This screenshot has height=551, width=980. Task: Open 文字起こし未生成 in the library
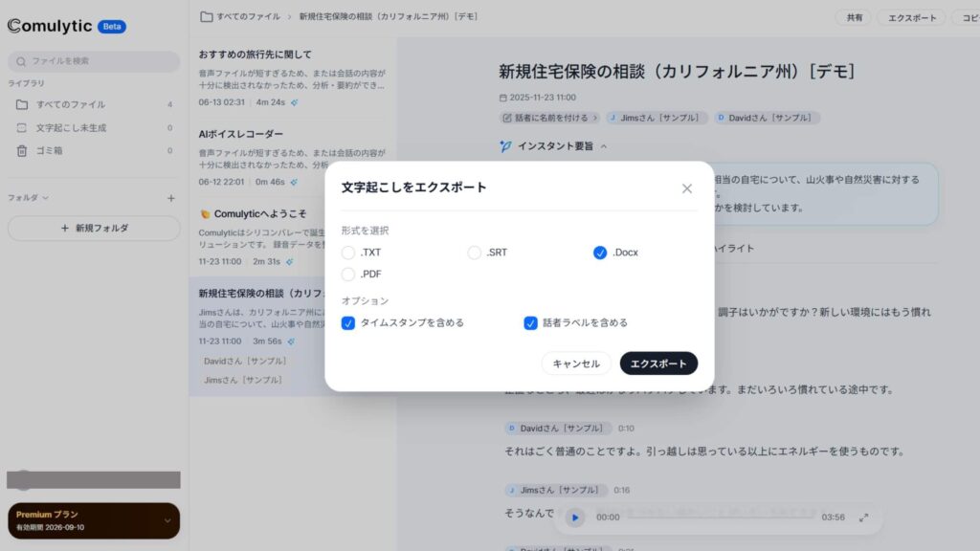(94, 127)
